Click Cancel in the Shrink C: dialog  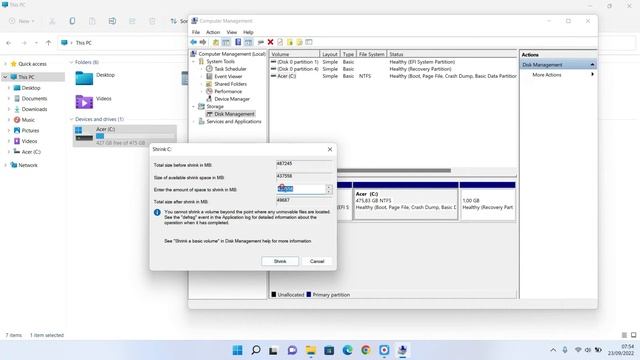click(317, 261)
